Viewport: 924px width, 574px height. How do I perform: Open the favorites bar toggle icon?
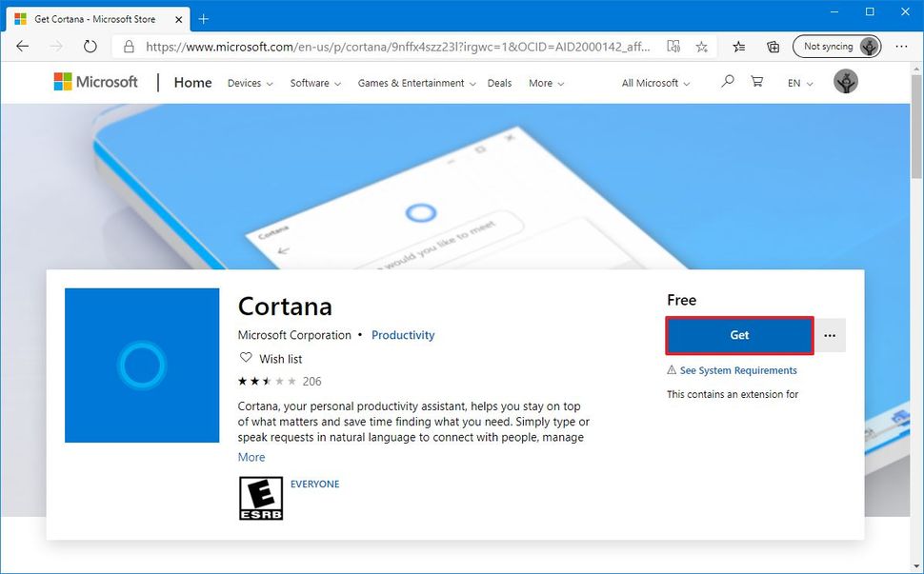[x=738, y=46]
